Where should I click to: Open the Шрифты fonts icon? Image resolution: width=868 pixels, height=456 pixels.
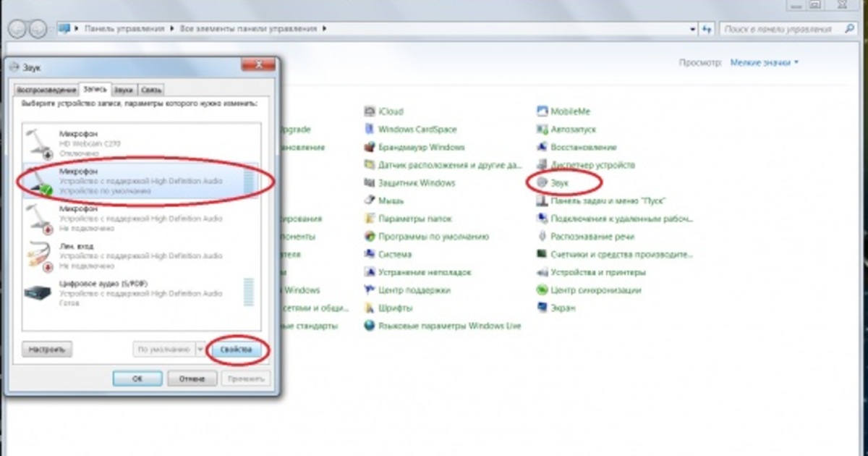(x=370, y=308)
